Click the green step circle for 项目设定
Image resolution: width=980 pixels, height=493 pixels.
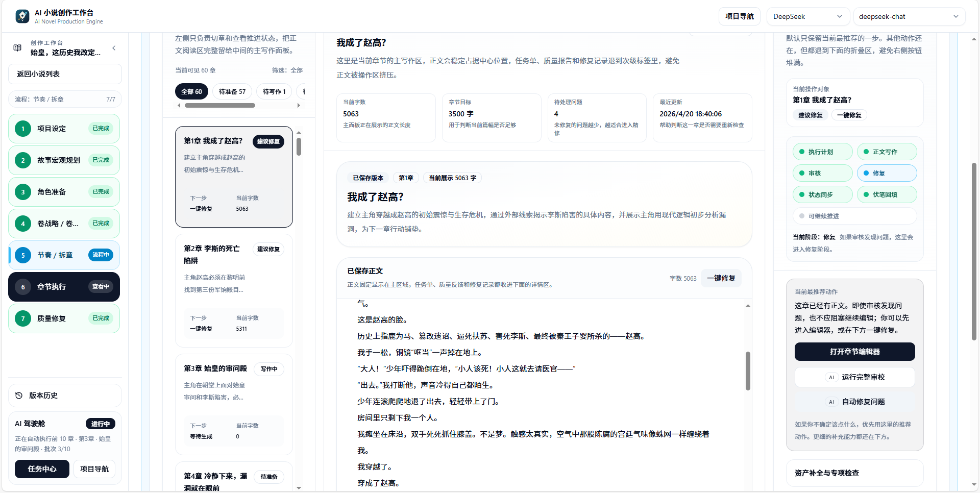click(22, 129)
